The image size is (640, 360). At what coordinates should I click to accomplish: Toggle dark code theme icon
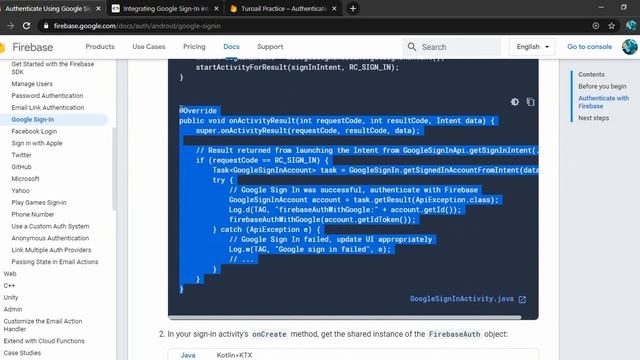(515, 102)
